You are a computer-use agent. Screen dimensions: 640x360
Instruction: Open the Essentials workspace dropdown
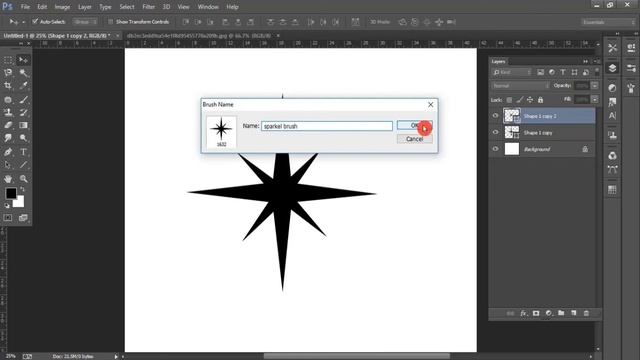tap(608, 22)
